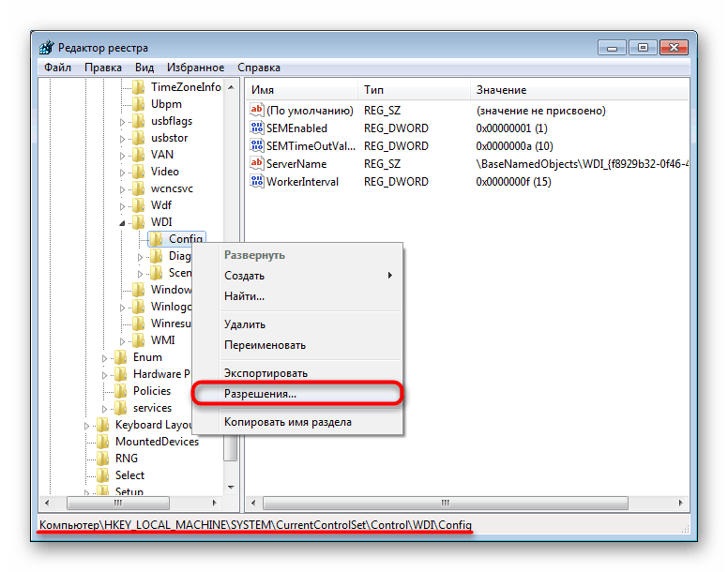This screenshot has height=572, width=728.
Task: Expand the Enum tree node
Action: click(x=104, y=358)
